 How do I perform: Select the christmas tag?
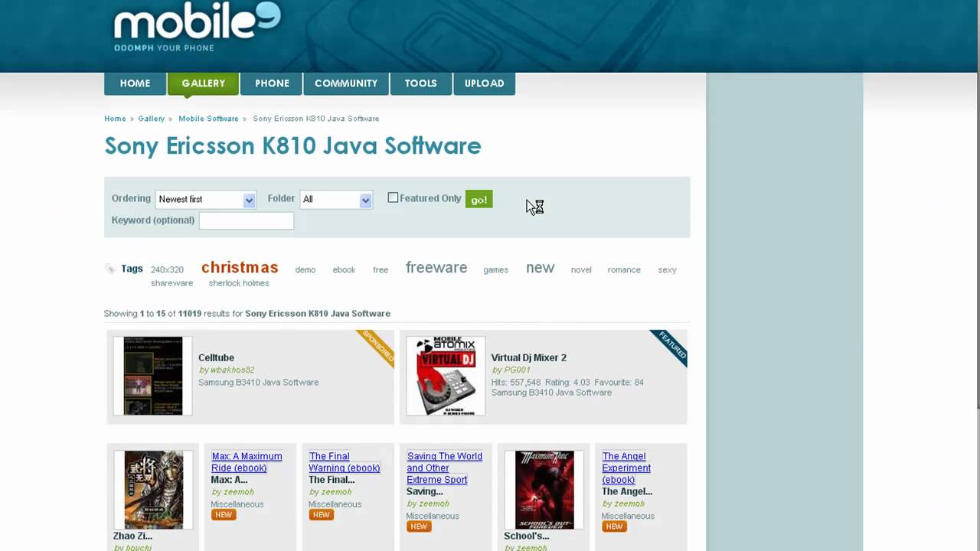pos(240,267)
